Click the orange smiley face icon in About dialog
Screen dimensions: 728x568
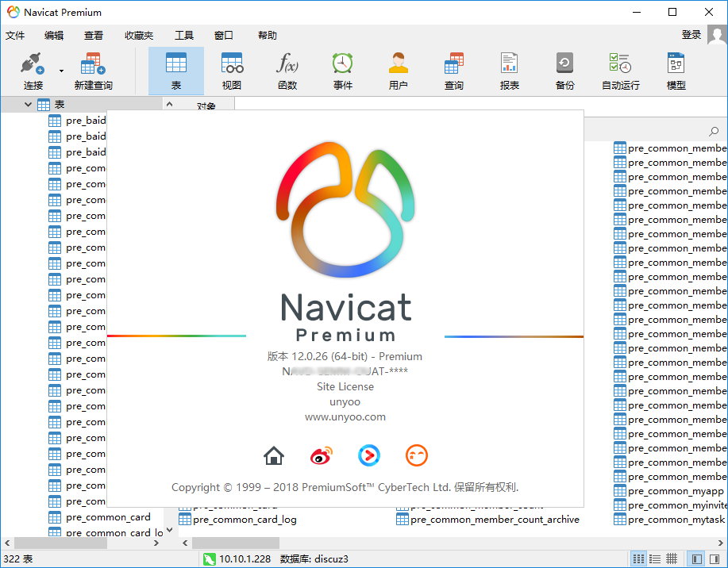point(417,455)
